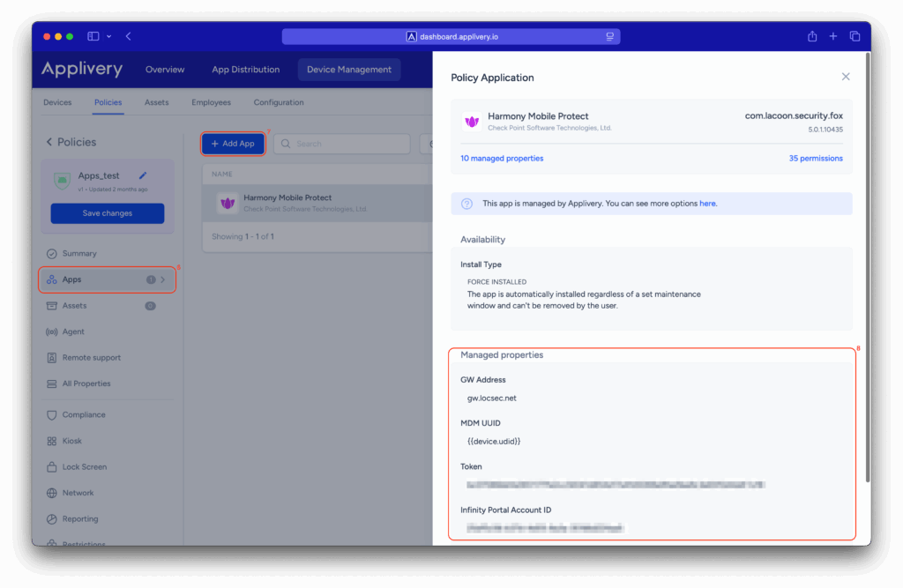Click the pencil edit icon beside Apps_test
Screen dimensions: 903x588
[143, 176]
